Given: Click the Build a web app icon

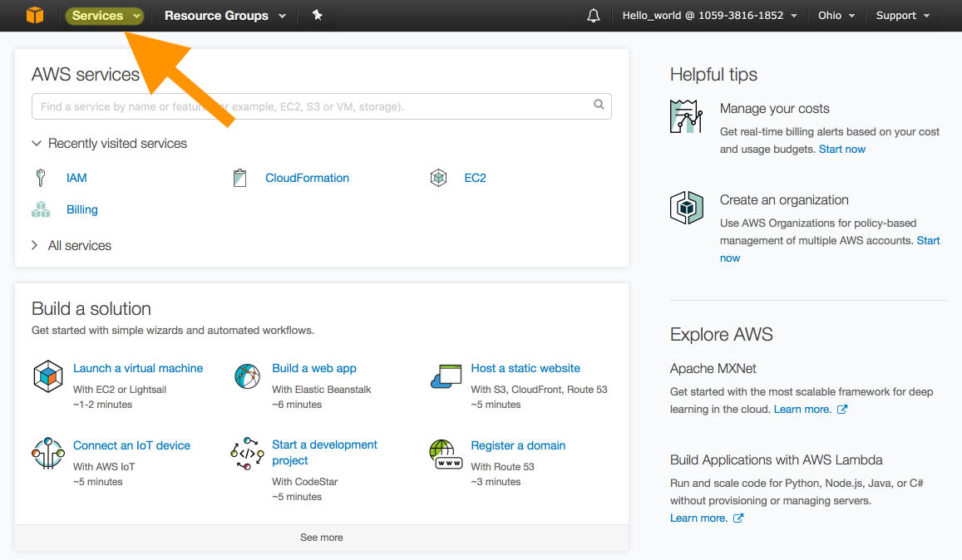Looking at the screenshot, I should 247,376.
